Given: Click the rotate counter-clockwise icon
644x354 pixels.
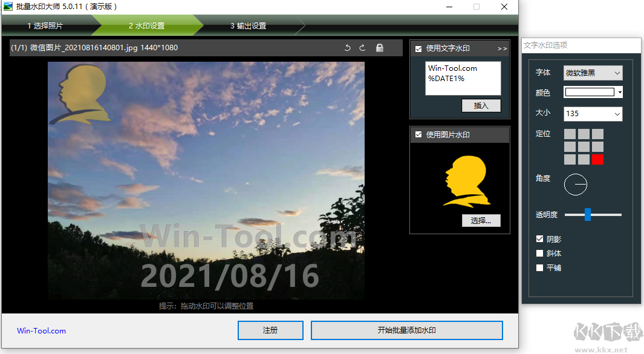Looking at the screenshot, I should pyautogui.click(x=348, y=48).
